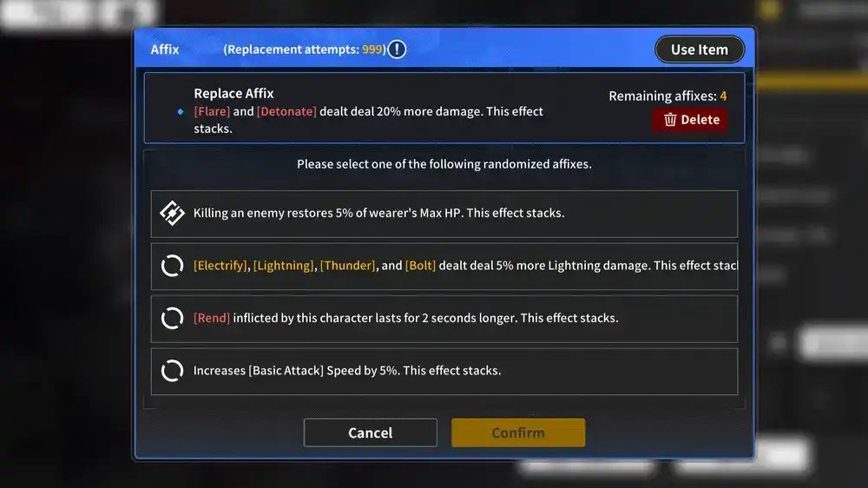Select the Max HP restore affix icon

click(x=172, y=214)
